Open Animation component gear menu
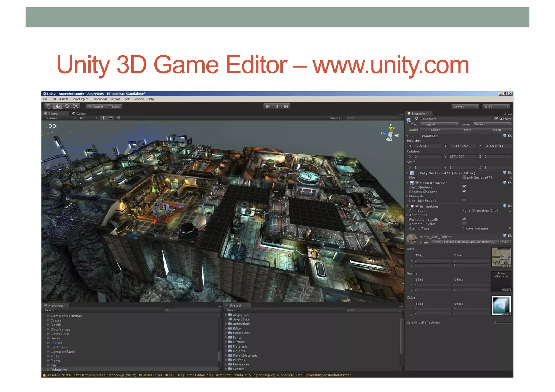Screen dimensions: 555x392 [x=510, y=206]
